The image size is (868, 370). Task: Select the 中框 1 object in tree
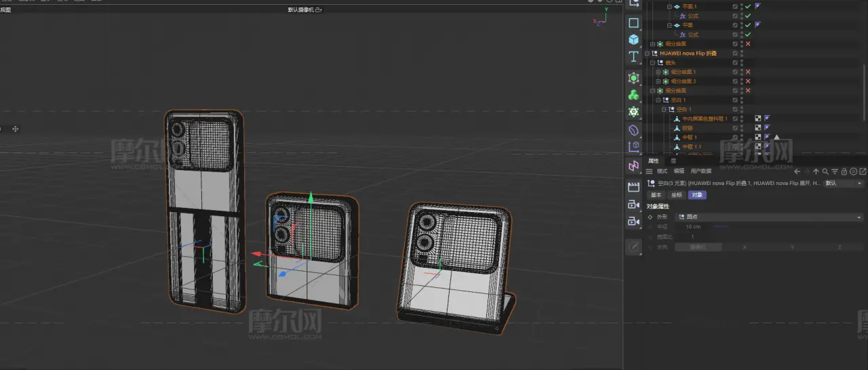(690, 137)
